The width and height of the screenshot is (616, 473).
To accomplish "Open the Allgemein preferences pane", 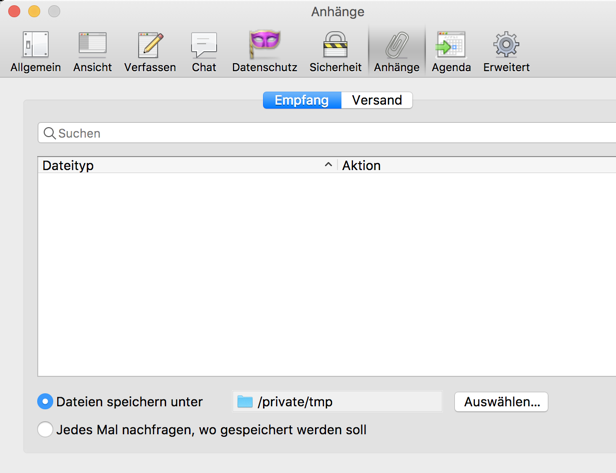I will pyautogui.click(x=35, y=52).
